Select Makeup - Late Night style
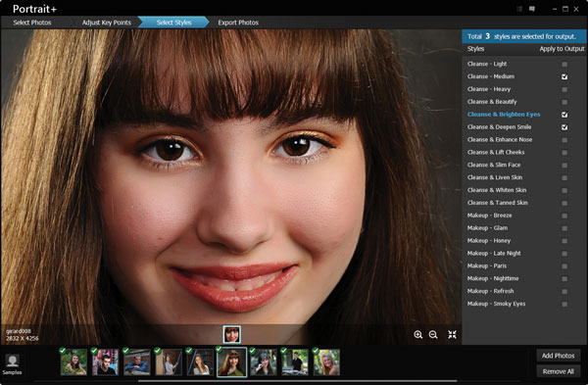Viewport: 588px width, 385px height. click(494, 253)
